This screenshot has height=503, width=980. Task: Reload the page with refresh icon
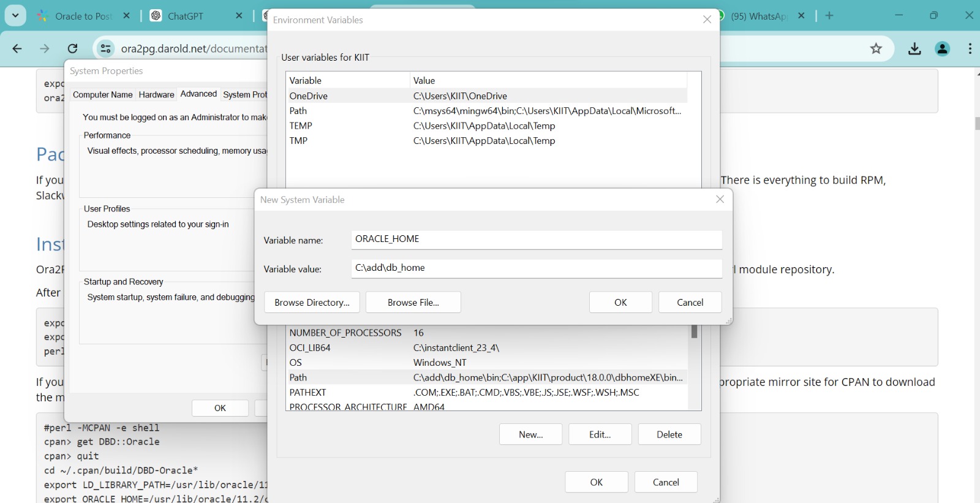[72, 48]
